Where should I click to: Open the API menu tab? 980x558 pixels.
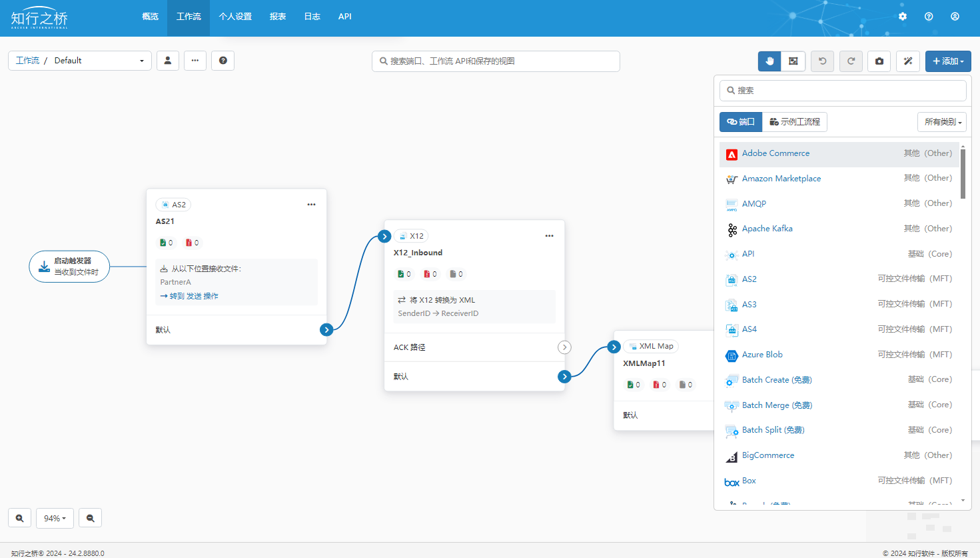point(345,17)
